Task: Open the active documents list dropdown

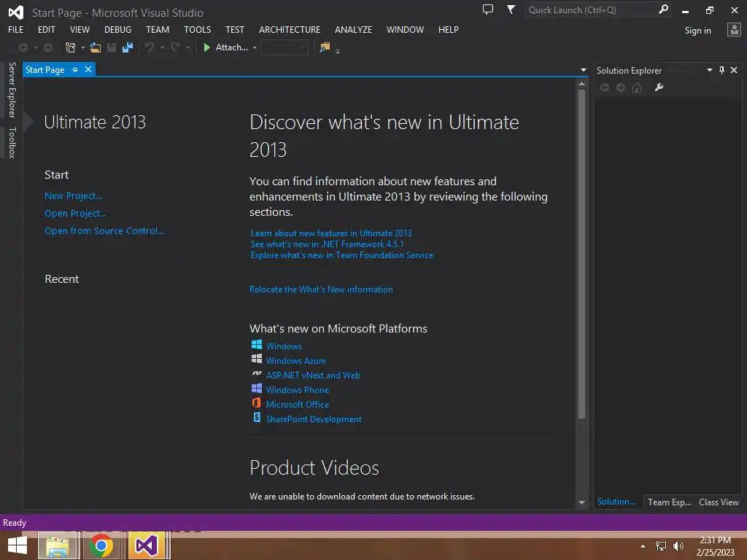Action: click(583, 70)
